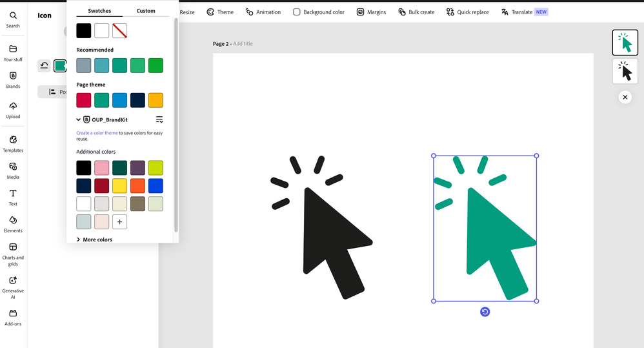Open Your stuff folder
The image size is (644, 348).
point(13,54)
